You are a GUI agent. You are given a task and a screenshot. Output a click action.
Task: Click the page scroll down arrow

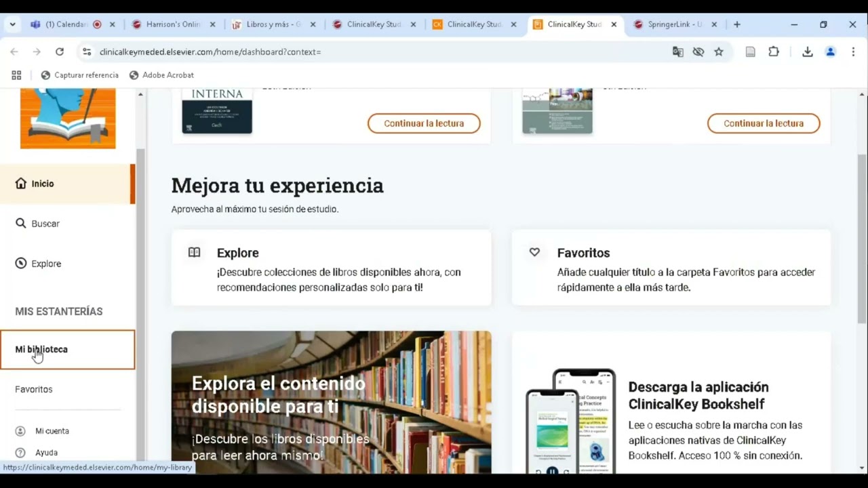862,468
